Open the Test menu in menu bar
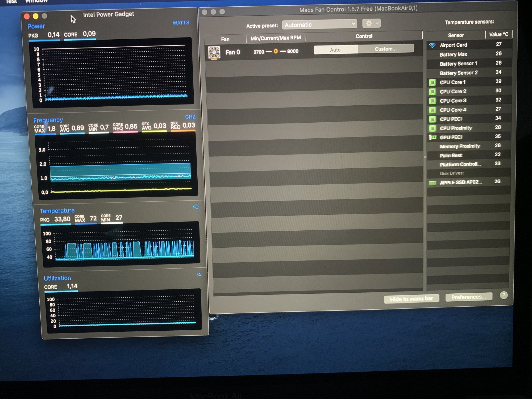532x399 pixels. click(11, 2)
